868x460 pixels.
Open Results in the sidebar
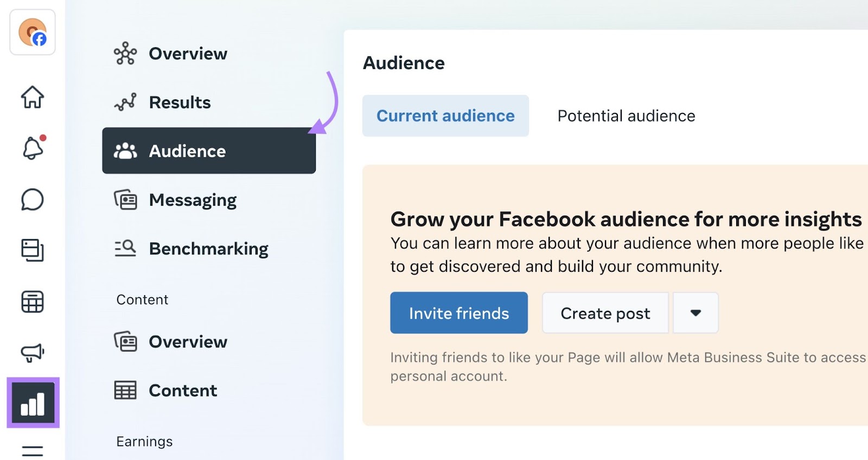click(163, 103)
